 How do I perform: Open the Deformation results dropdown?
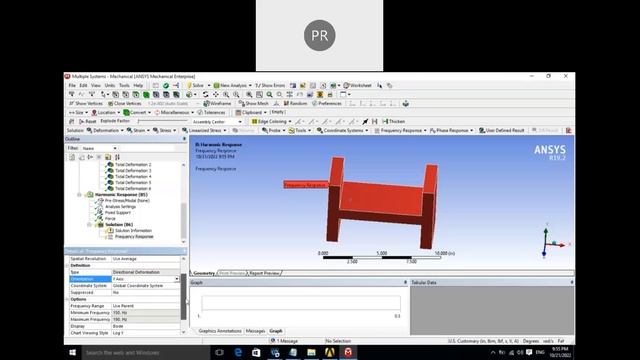(105, 130)
